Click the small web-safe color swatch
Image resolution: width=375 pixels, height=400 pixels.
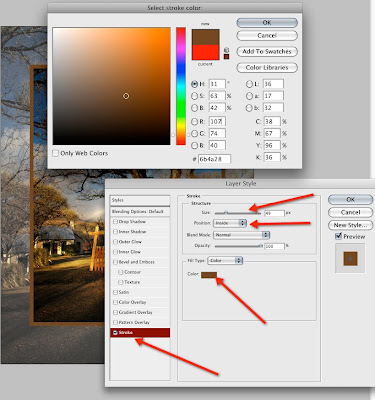[226, 57]
